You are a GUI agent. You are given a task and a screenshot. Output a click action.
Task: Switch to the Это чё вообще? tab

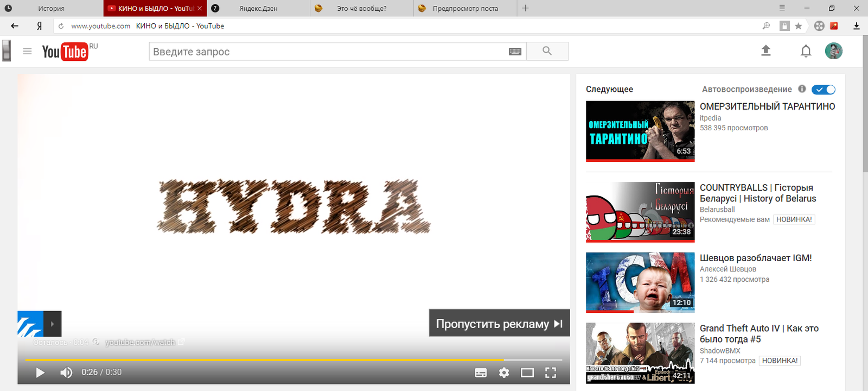tap(361, 8)
